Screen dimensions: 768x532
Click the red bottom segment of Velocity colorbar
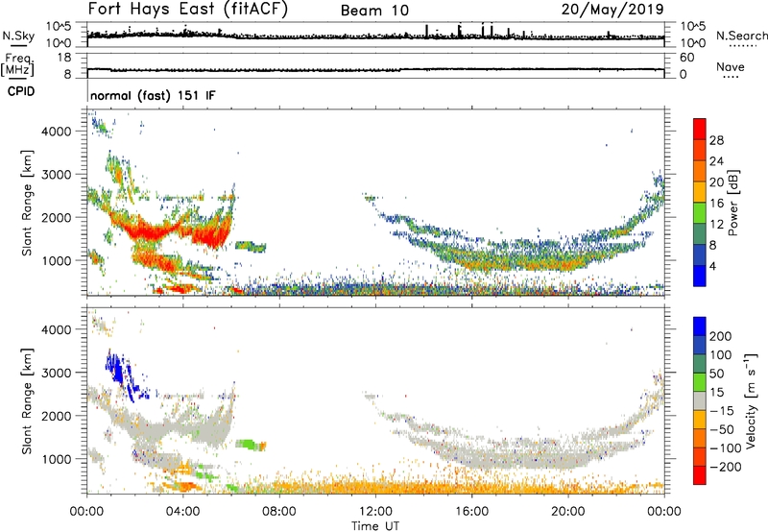700,475
